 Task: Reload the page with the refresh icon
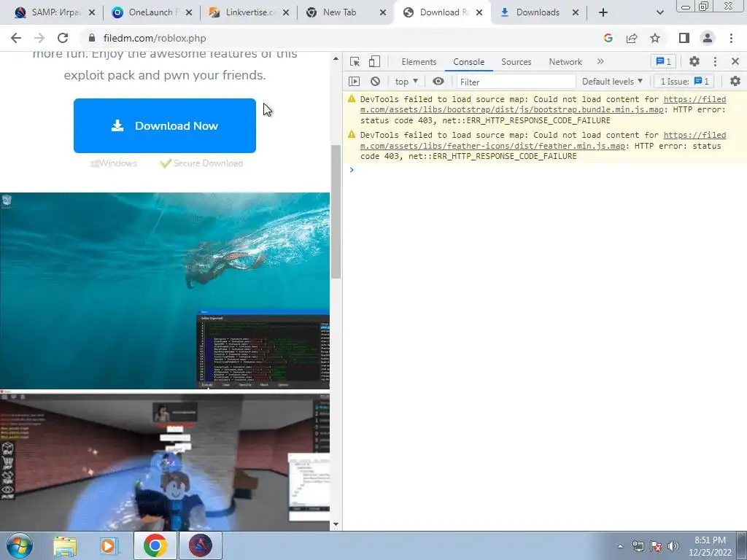(x=63, y=38)
